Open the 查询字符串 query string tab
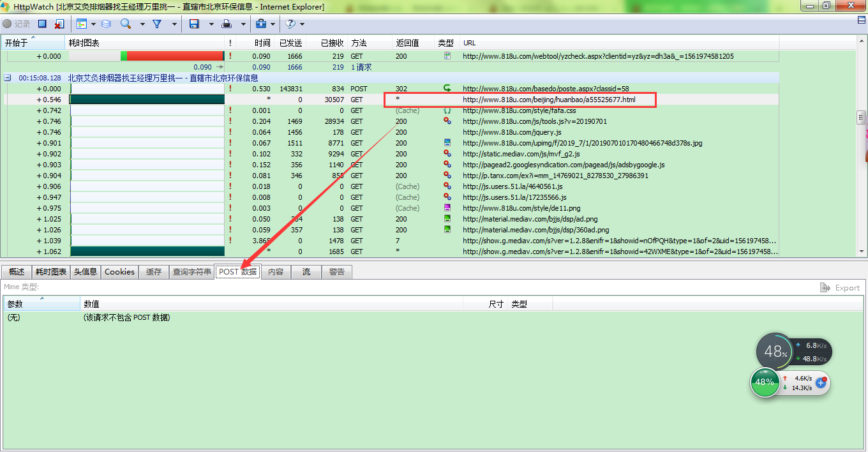The image size is (868, 452). point(191,271)
